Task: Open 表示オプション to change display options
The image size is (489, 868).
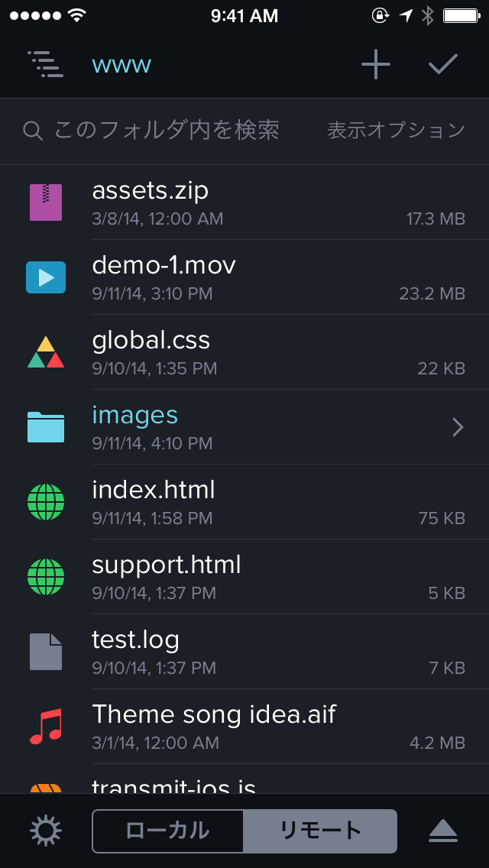Action: (x=398, y=130)
